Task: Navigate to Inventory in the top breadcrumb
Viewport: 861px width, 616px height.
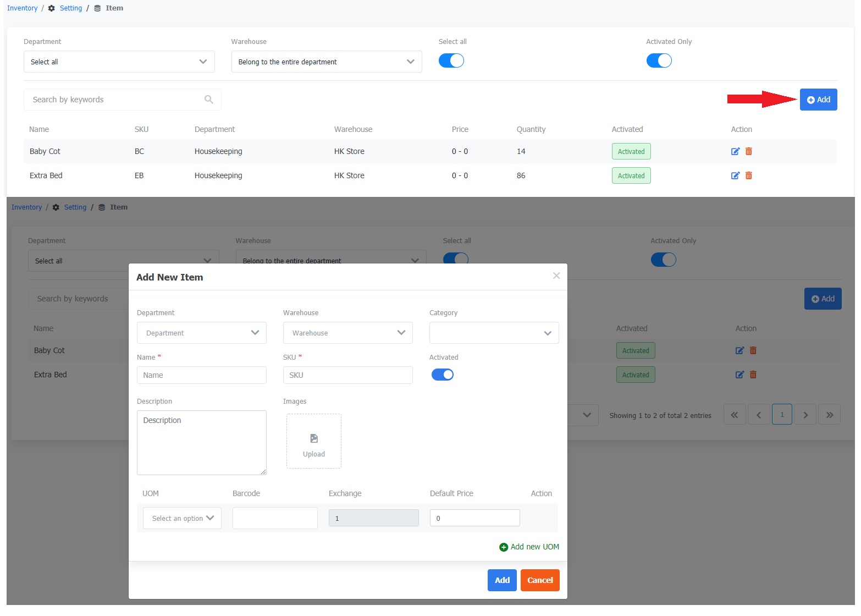Action: tap(22, 8)
